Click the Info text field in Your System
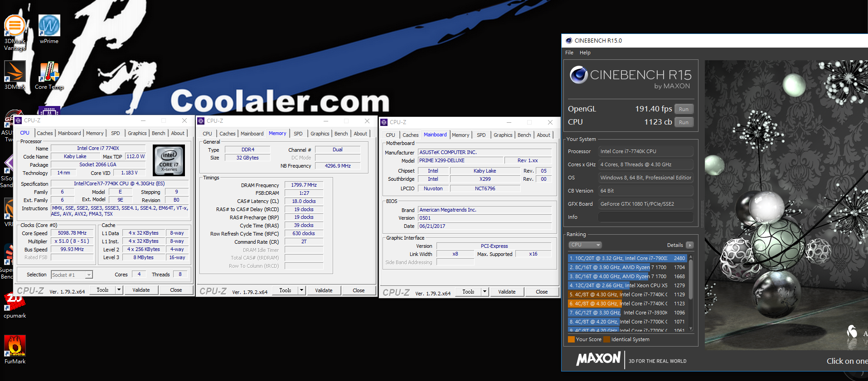The image size is (868, 381). [645, 217]
